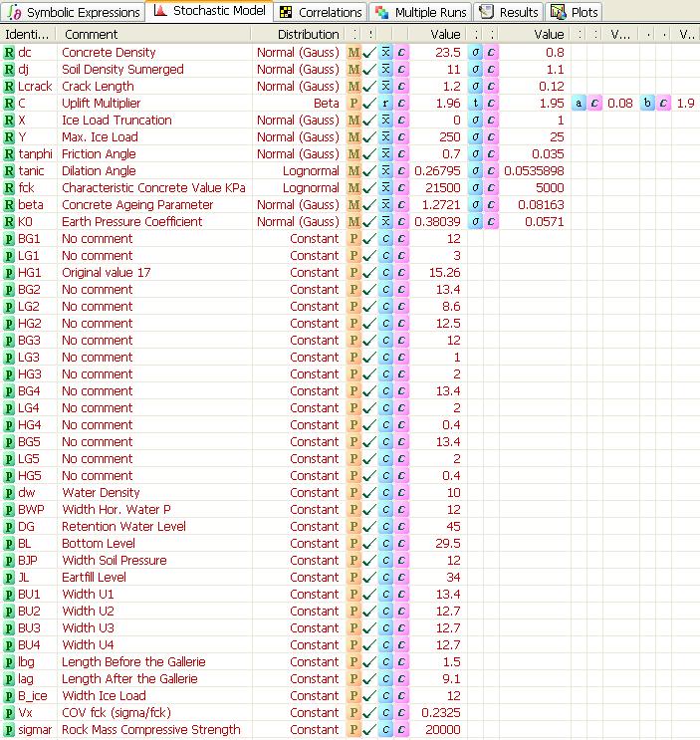Screen dimensions: 700x740
Task: Click the pink c icon in HG1 row
Action: 401,273
